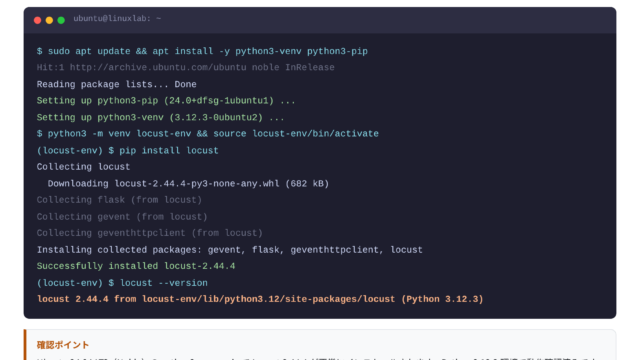640x360 pixels.
Task: Click the 'Setting up python3-venv' line
Action: [160, 118]
